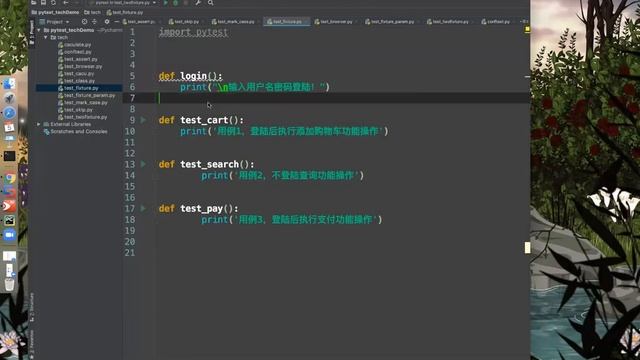
Task: Click the synchronize refresh toolbar icon
Action: click(53, 2)
